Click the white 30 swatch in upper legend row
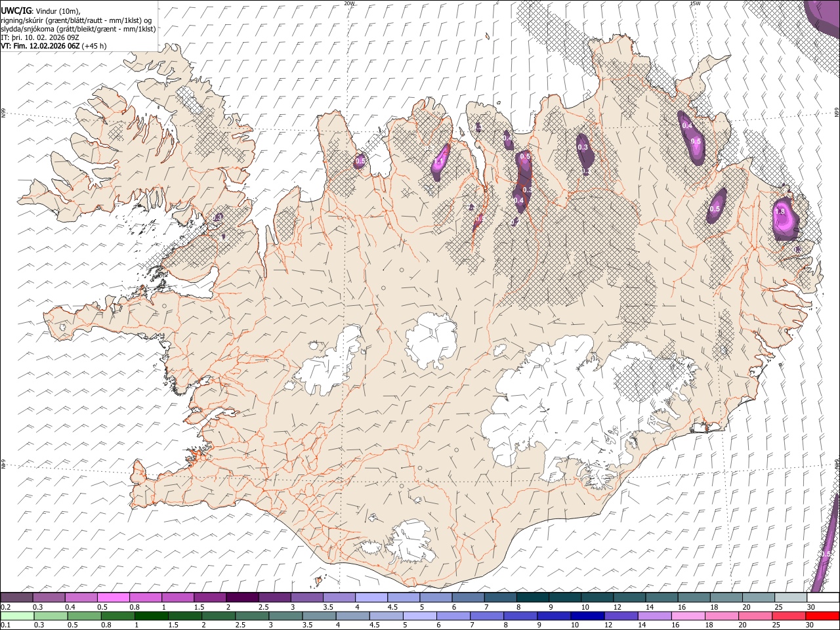The image size is (840, 630). [822, 598]
